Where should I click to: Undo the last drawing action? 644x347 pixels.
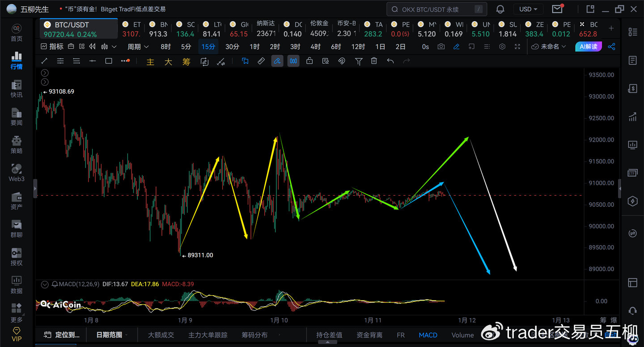[390, 61]
